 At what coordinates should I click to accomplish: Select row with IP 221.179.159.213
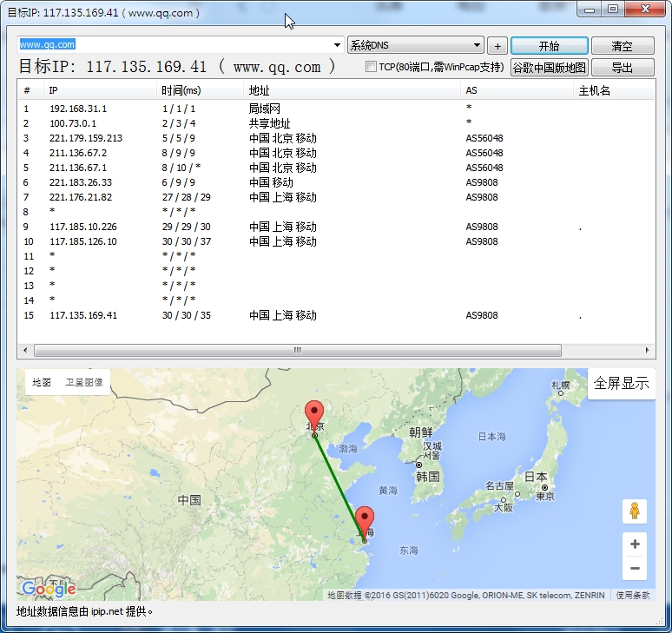pos(336,138)
